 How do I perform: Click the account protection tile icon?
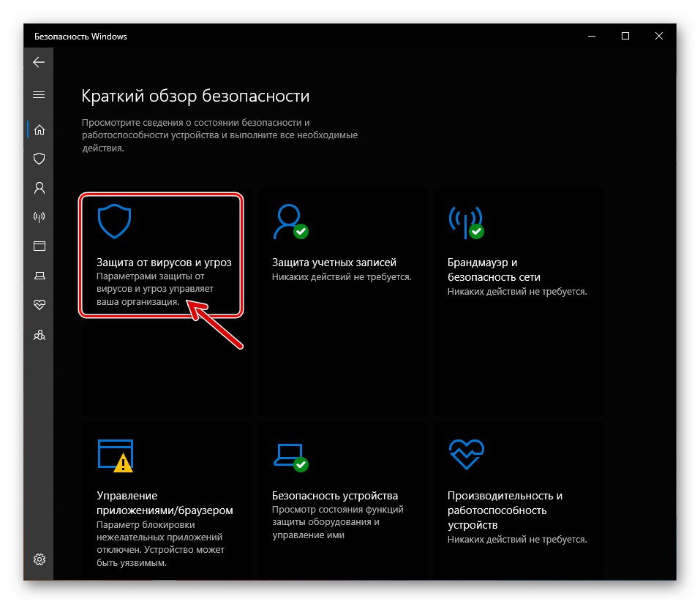[x=290, y=222]
